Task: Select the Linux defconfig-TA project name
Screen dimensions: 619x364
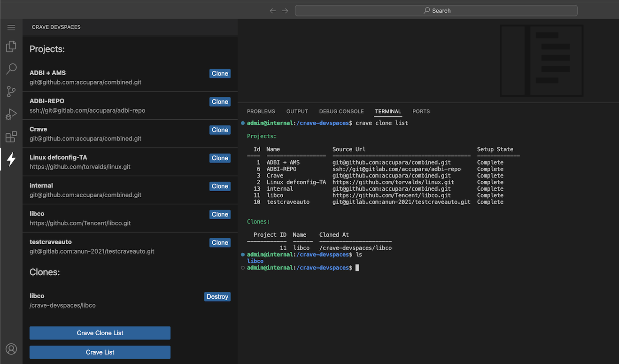Action: pyautogui.click(x=58, y=157)
